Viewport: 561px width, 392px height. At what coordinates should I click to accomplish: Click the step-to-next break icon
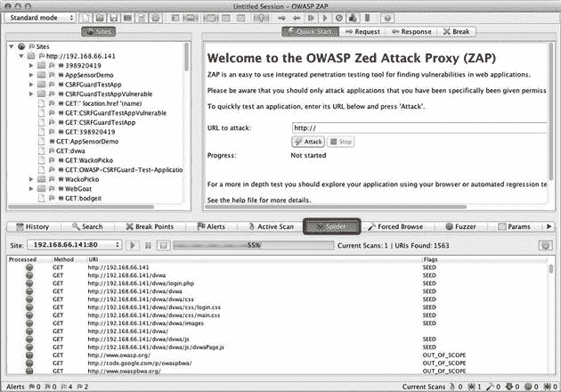(311, 18)
